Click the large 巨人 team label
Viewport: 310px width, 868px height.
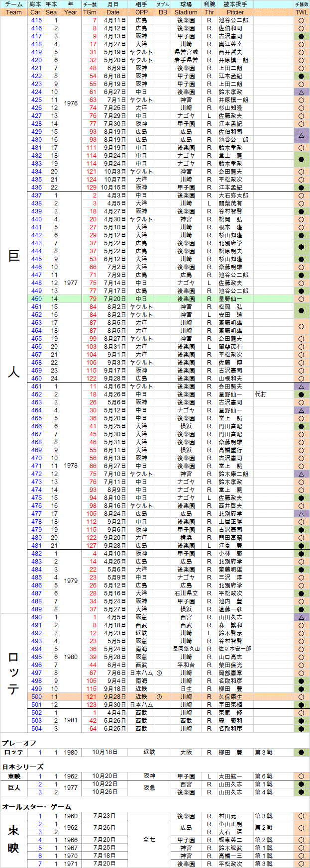[14, 315]
